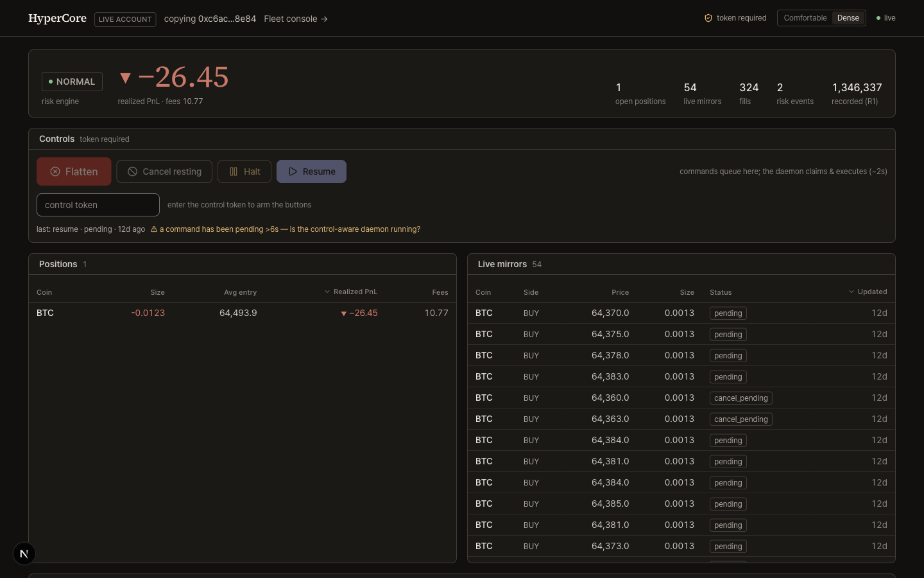Click the Avg entry column header
This screenshot has height=578, width=924.
[240, 292]
